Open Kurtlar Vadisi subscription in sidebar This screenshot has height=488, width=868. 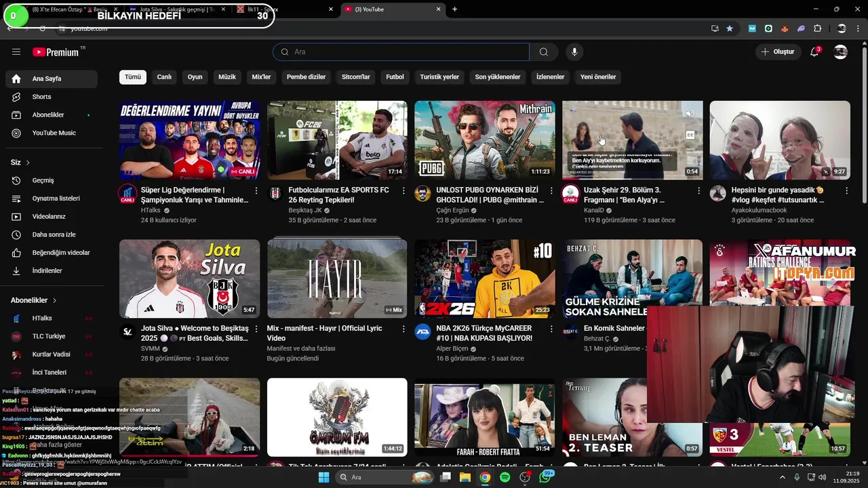52,354
